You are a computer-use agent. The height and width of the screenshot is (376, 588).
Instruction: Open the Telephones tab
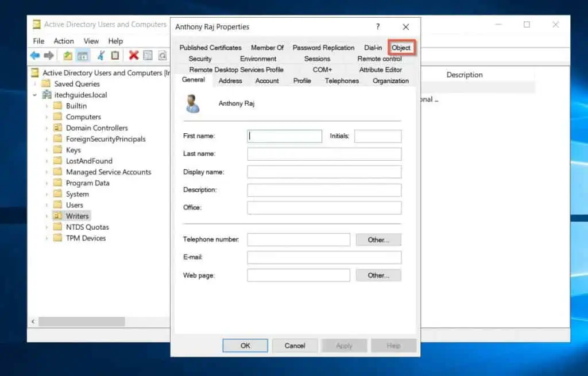[342, 80]
